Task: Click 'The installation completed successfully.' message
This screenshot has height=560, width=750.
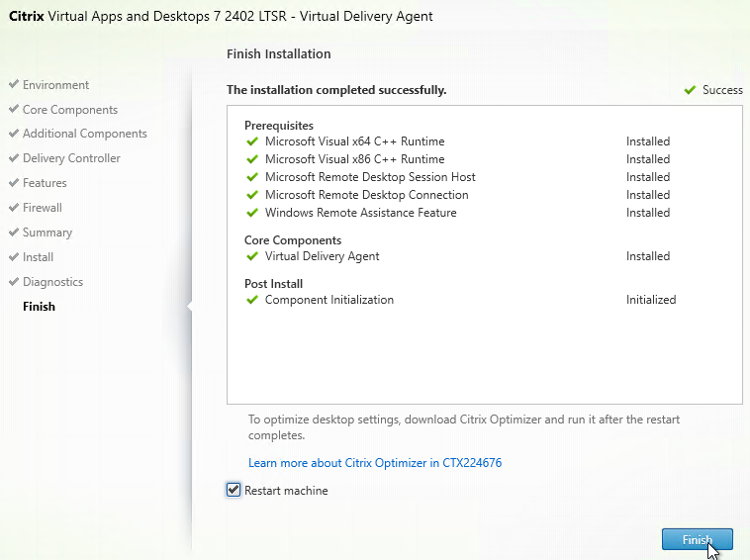Action: click(x=336, y=90)
